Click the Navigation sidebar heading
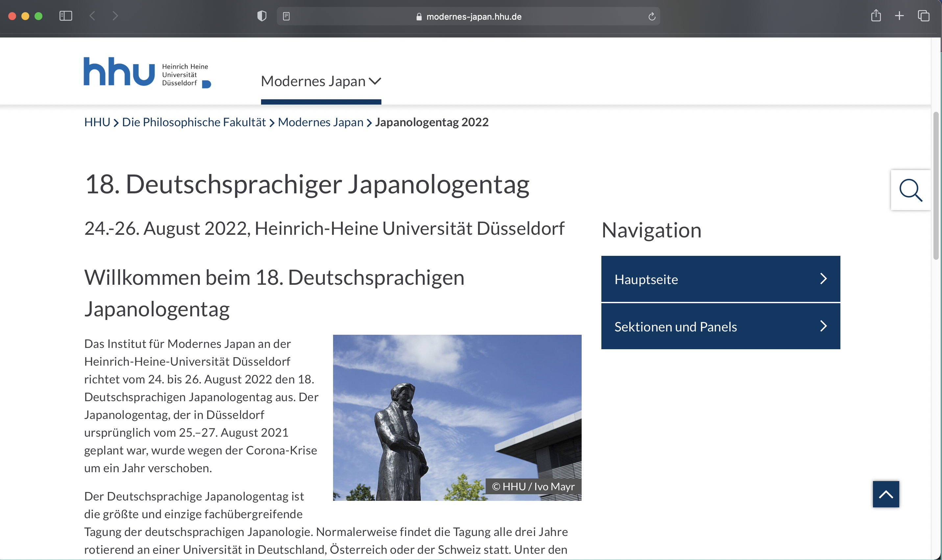The image size is (942, 560). pos(652,230)
